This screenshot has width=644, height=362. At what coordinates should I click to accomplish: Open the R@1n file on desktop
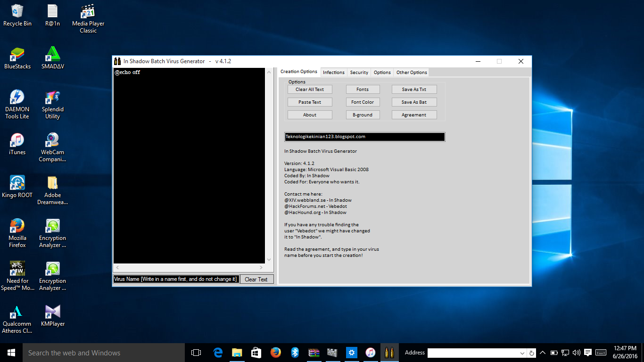tap(52, 15)
